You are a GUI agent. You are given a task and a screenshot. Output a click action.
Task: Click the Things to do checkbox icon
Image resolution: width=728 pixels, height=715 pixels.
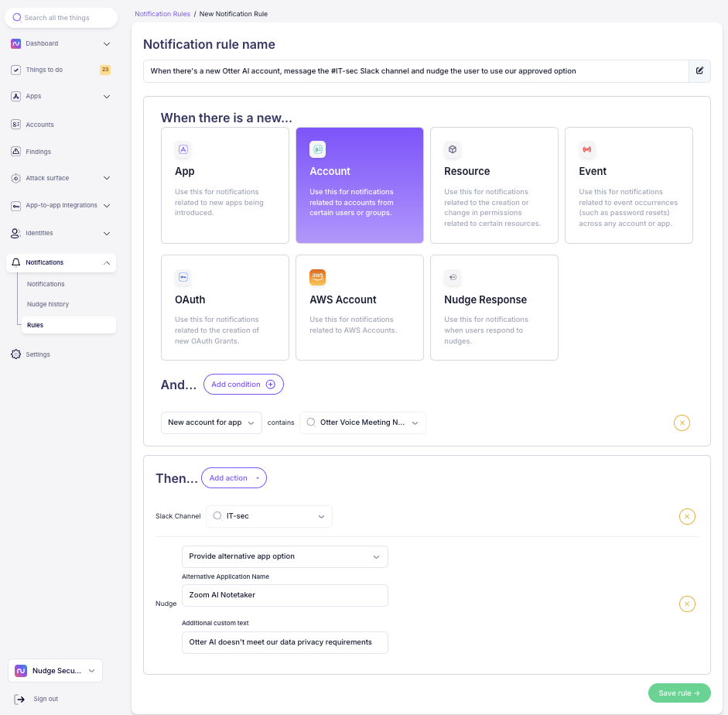point(15,70)
